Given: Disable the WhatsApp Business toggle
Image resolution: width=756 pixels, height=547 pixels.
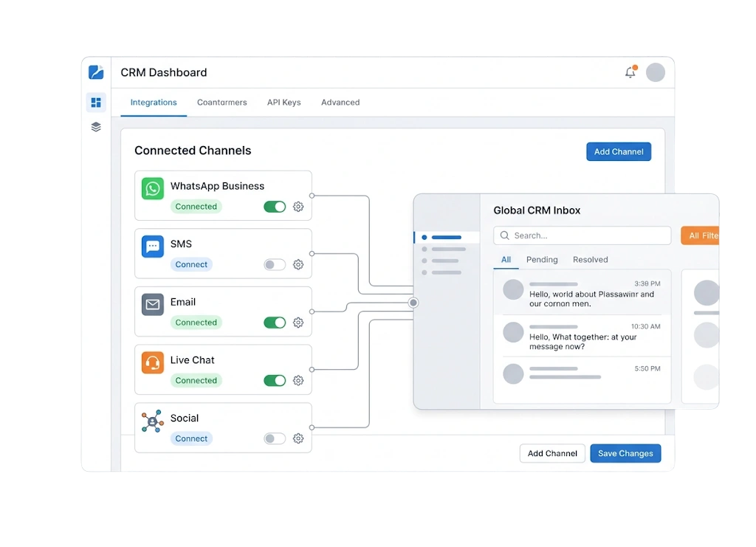Looking at the screenshot, I should [275, 207].
